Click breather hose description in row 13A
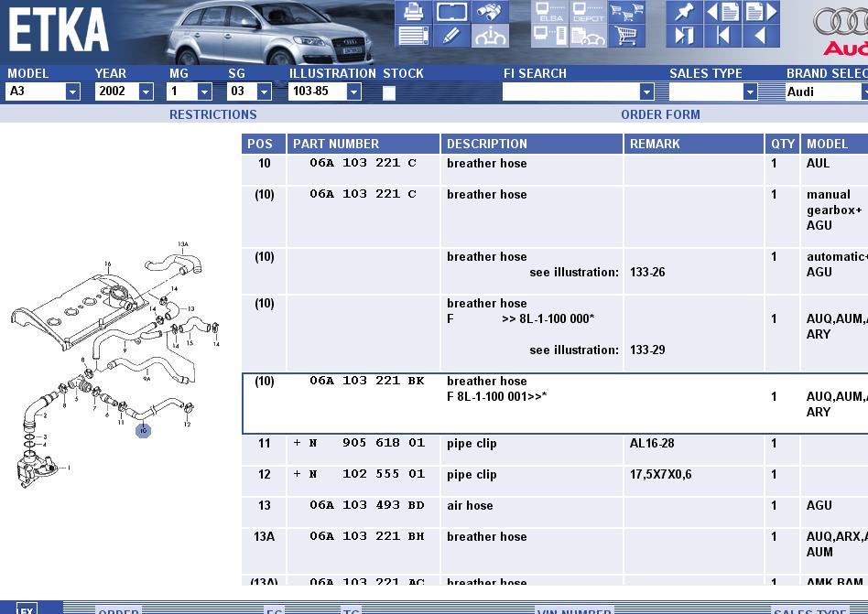Image resolution: width=868 pixels, height=614 pixels. point(486,536)
